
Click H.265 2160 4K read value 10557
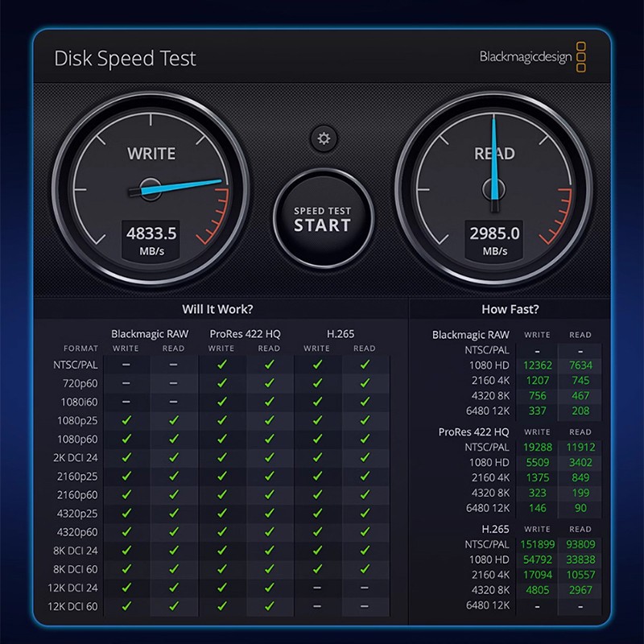coord(580,575)
